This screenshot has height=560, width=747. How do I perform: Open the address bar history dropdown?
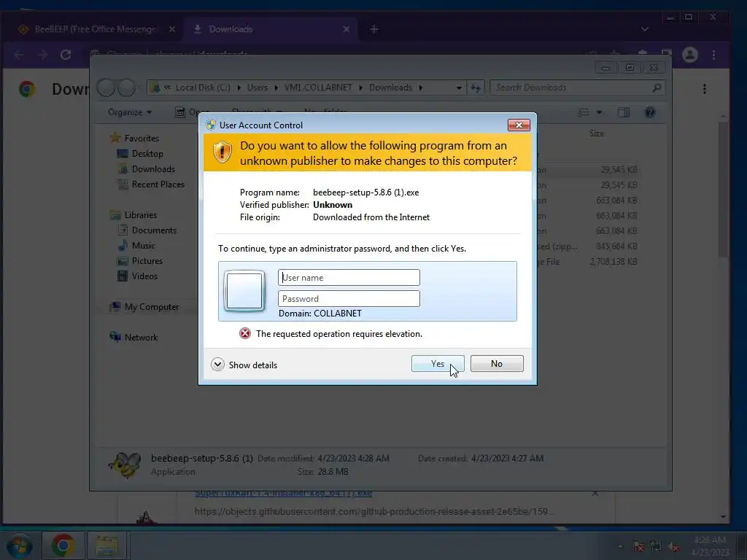pos(459,87)
